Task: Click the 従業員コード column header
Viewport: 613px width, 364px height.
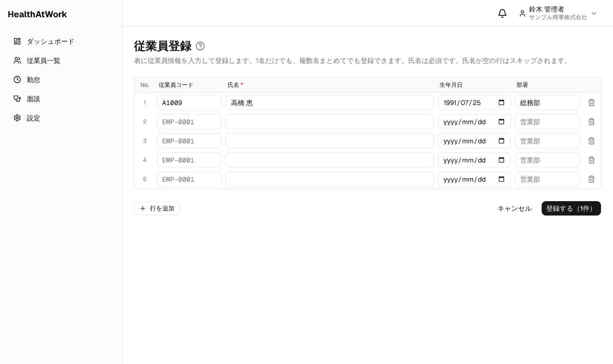Action: (x=176, y=85)
